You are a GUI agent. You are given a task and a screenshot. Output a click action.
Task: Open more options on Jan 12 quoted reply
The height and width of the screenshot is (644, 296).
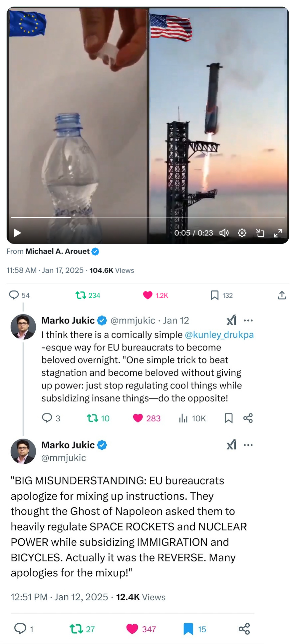[x=248, y=321]
